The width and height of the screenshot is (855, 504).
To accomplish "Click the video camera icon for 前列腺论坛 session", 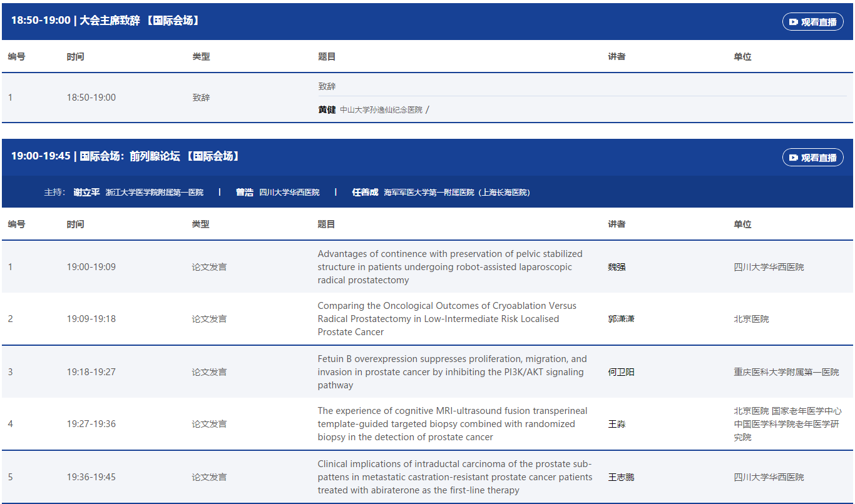I will [x=793, y=158].
